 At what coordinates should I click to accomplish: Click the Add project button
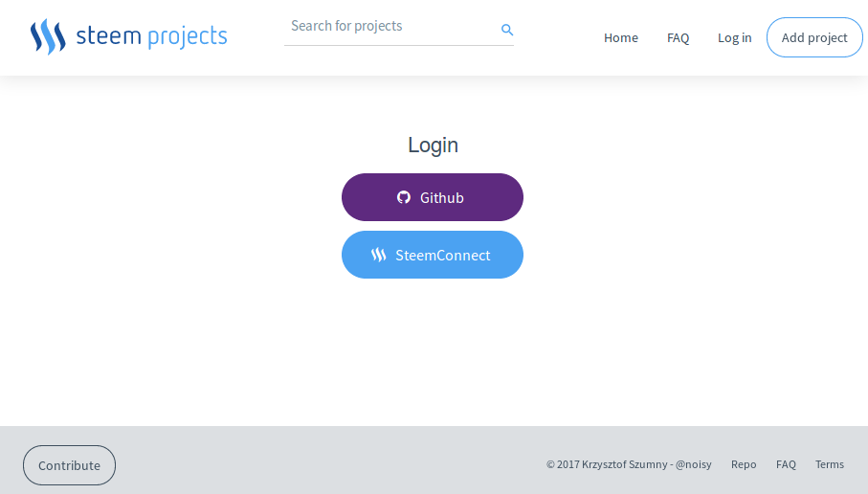[814, 37]
